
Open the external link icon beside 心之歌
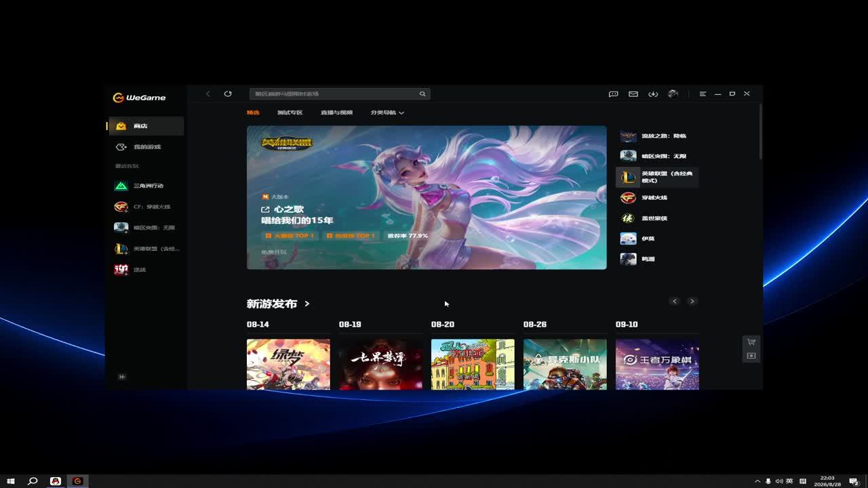[265, 209]
